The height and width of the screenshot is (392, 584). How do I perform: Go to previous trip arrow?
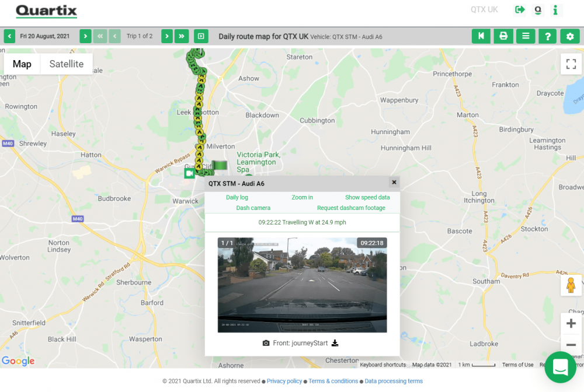click(x=114, y=36)
